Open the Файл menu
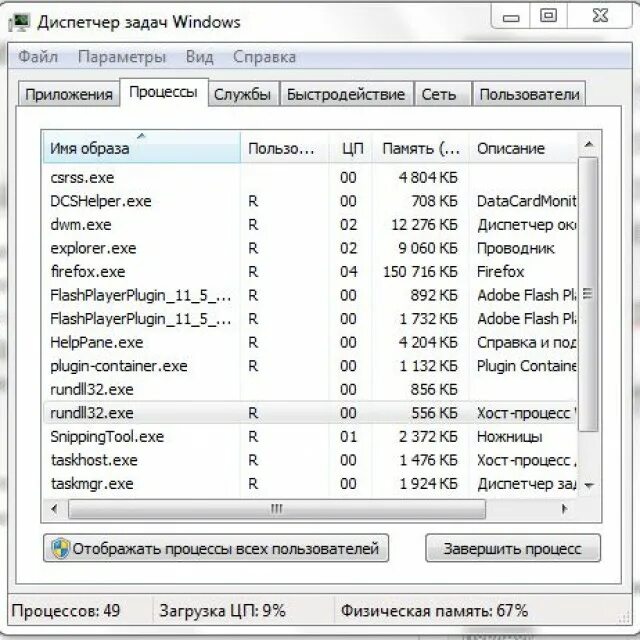This screenshot has width=640, height=640. [38, 57]
